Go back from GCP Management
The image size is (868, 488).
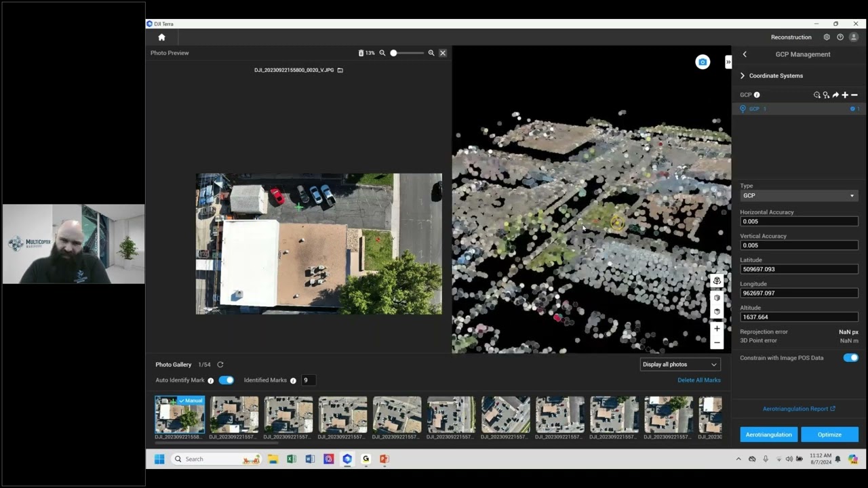(745, 54)
